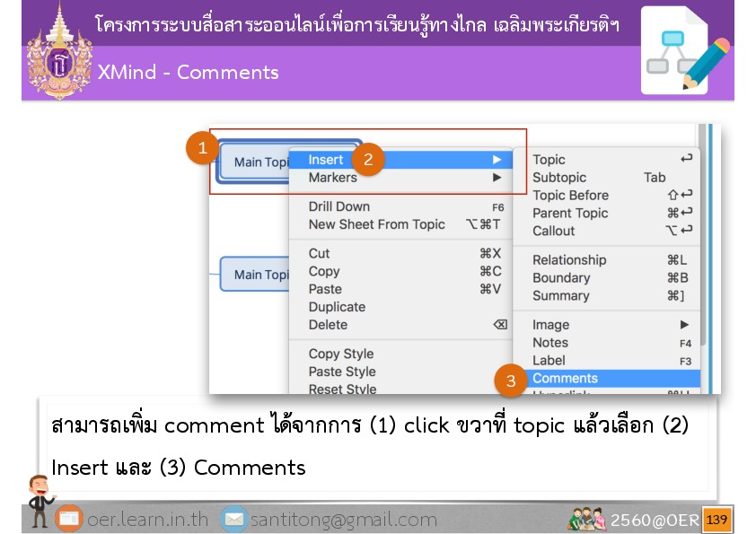This screenshot has height=534, width=756.
Task: Click the group of people icon in footer
Action: (587, 520)
